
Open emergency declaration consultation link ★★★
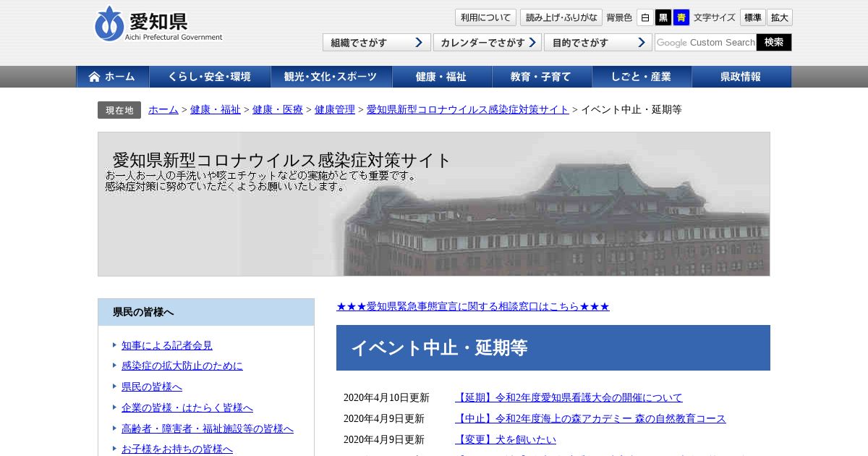[473, 306]
